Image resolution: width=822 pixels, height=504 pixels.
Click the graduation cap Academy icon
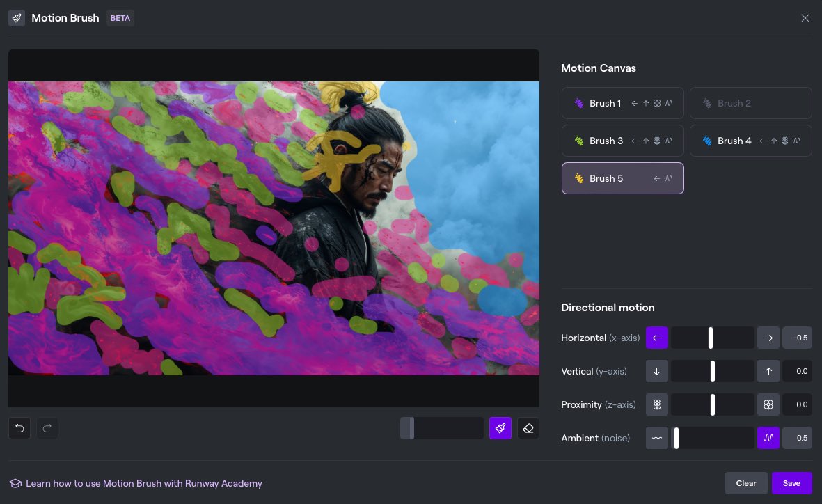pos(15,483)
